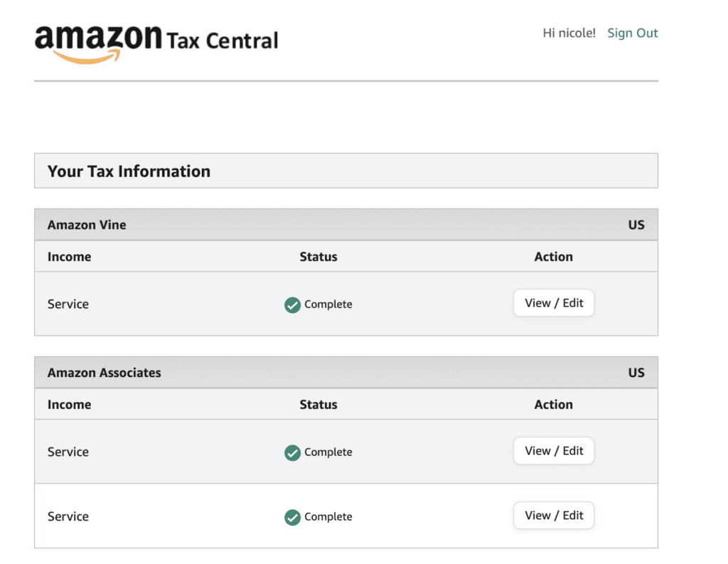Click the second View / Edit button under Amazon Associates
This screenshot has height=564, width=728.
tap(553, 515)
